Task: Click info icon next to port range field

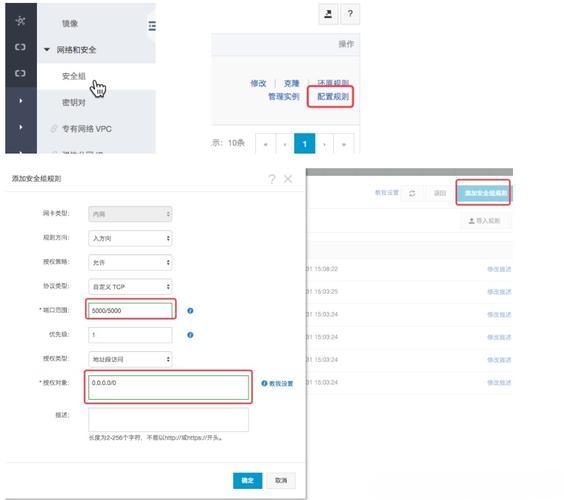Action: click(190, 310)
